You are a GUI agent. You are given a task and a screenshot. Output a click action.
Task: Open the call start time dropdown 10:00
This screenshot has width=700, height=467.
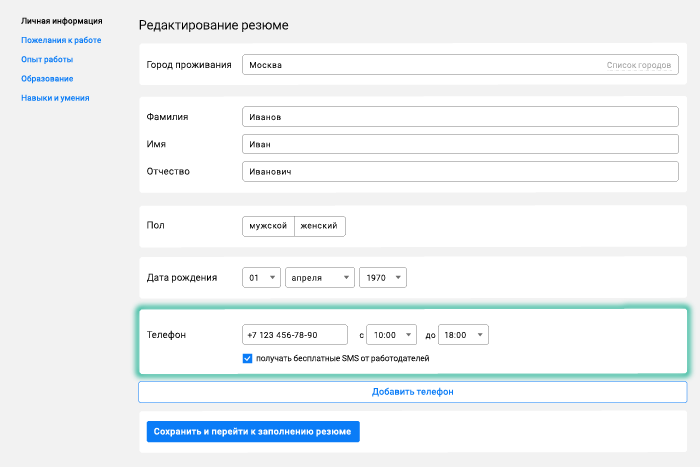392,335
